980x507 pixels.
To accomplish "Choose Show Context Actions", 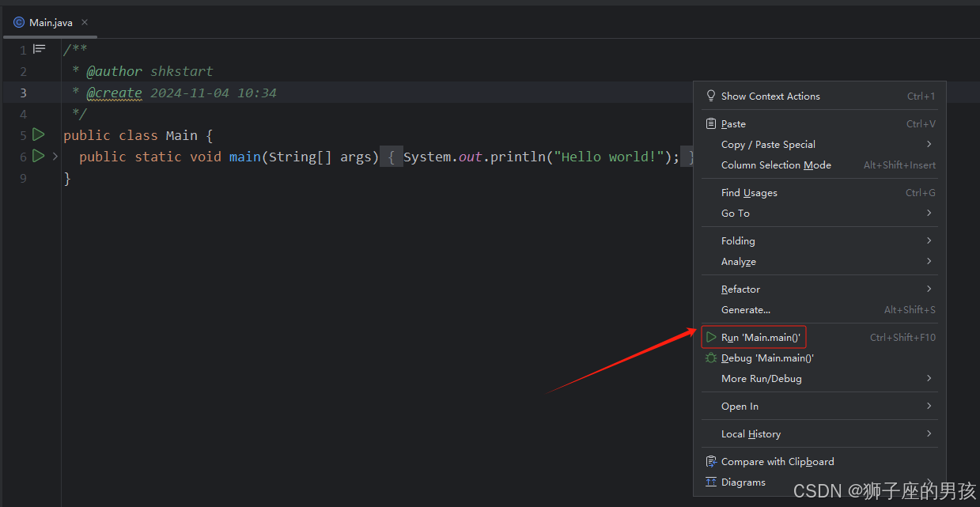I will pos(819,96).
